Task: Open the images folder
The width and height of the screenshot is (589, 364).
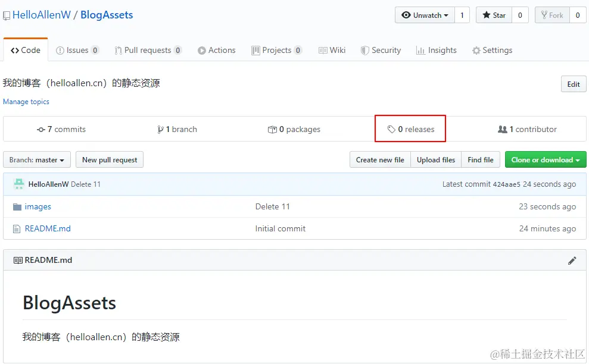Action: pyautogui.click(x=38, y=207)
